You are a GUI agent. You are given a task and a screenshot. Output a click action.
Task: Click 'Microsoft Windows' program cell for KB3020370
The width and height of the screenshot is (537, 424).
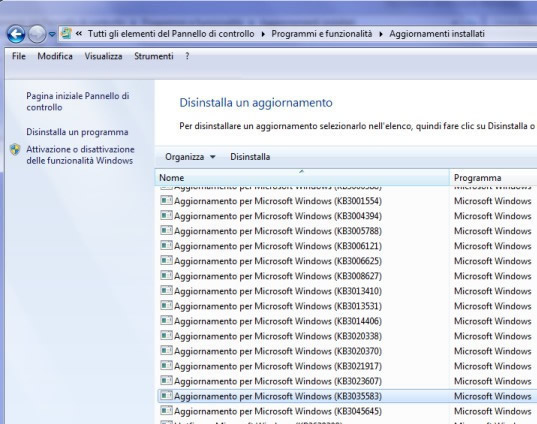click(x=492, y=351)
